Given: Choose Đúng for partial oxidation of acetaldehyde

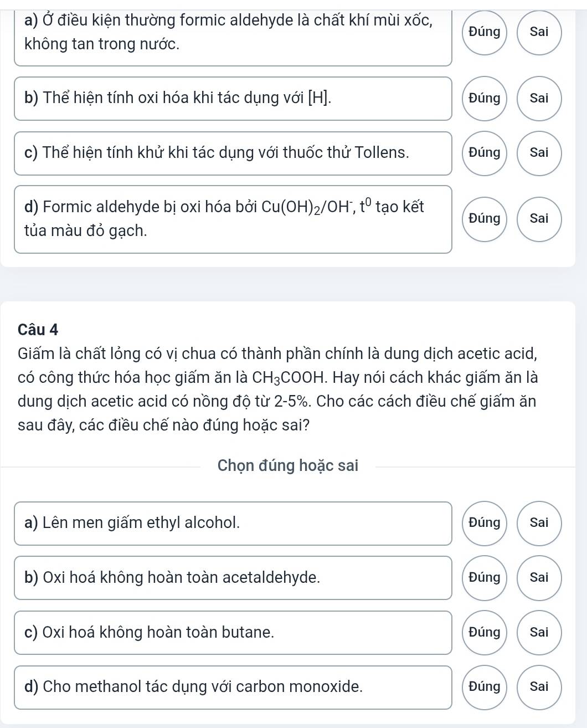Looking at the screenshot, I should 484,577.
